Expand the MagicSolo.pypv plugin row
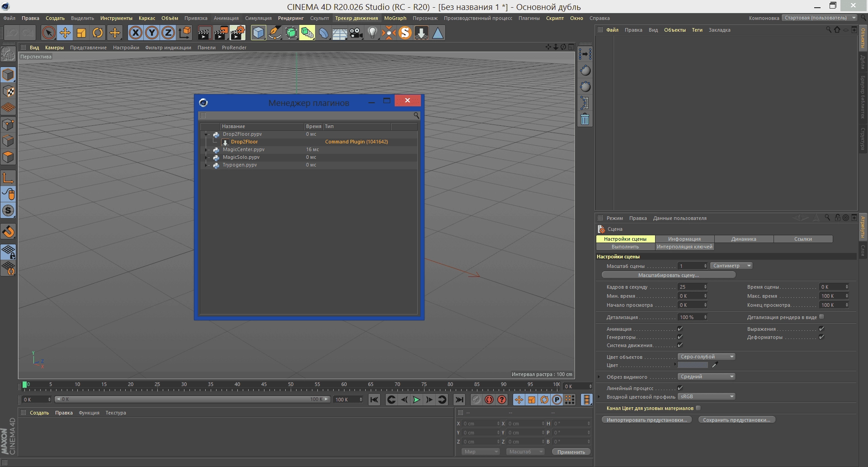This screenshot has width=868, height=467. 206,157
